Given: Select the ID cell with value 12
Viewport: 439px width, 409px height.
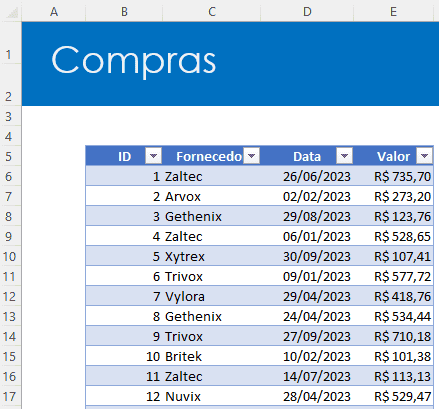Looking at the screenshot, I should click(124, 396).
